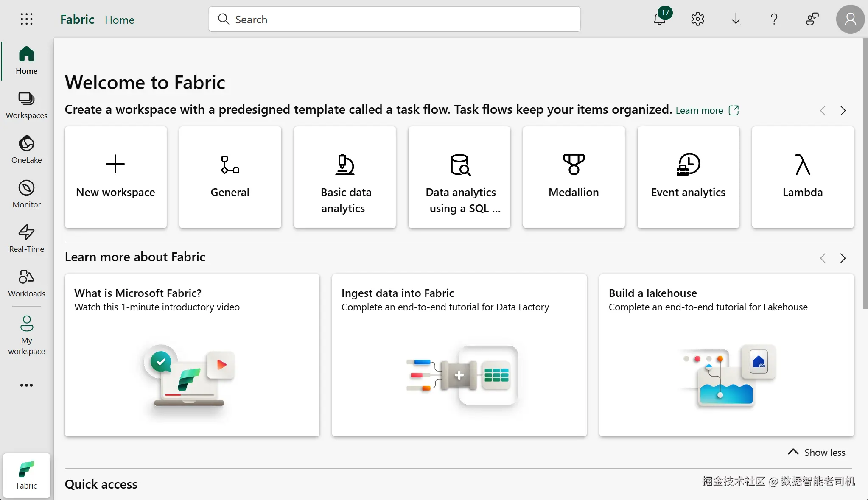The width and height of the screenshot is (868, 500).
Task: Open Monitor in the left navigation
Action: click(26, 194)
